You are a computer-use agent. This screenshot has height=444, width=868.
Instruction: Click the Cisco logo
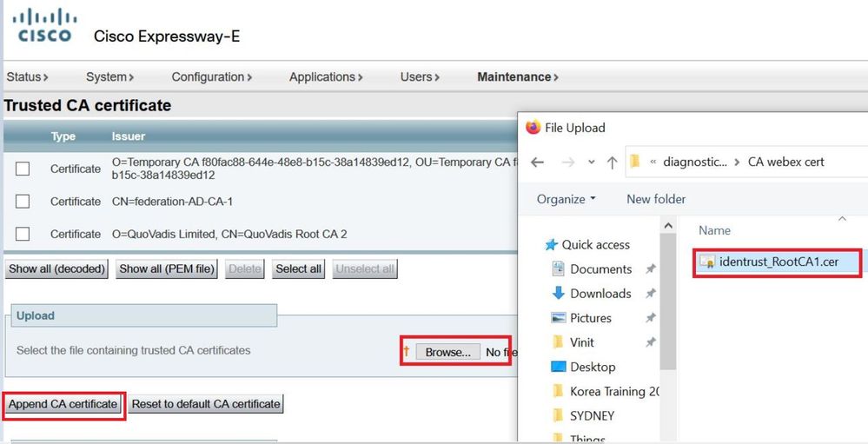pos(44,27)
